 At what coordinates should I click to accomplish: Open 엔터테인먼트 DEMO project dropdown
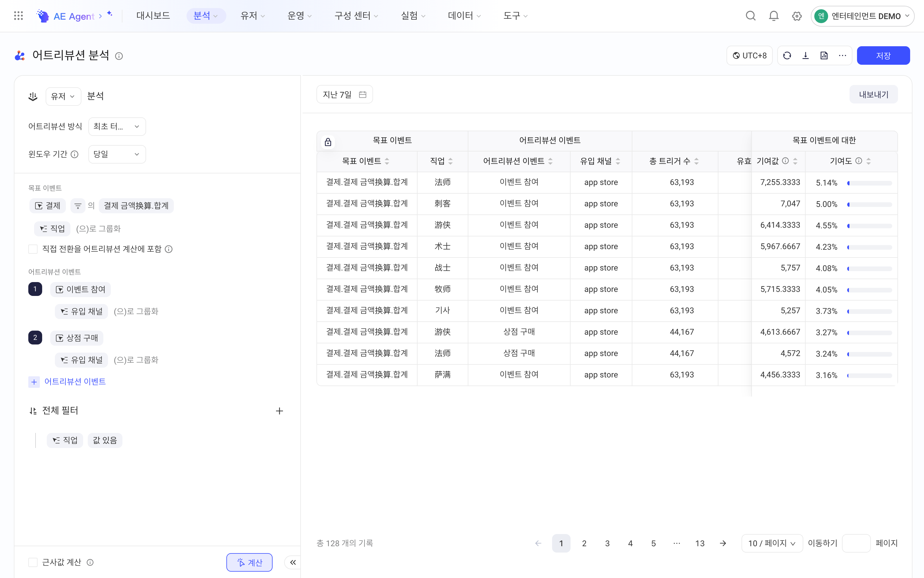[862, 16]
